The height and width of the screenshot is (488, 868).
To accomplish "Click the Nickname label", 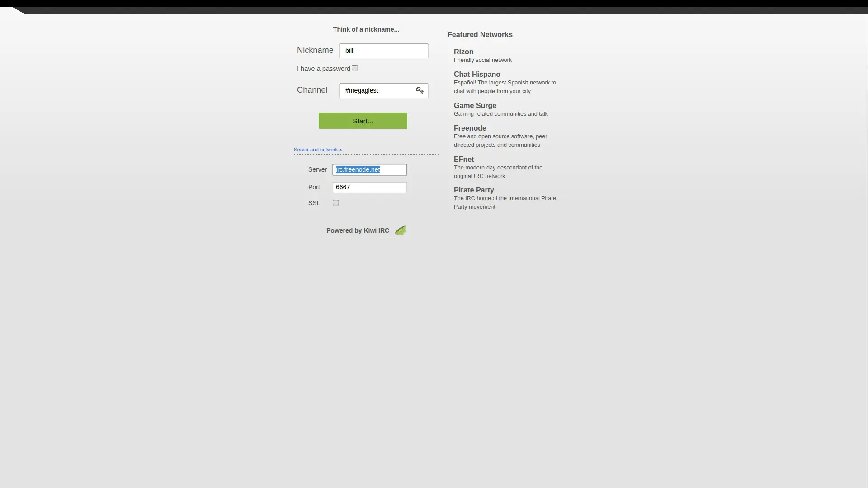I will [x=315, y=50].
